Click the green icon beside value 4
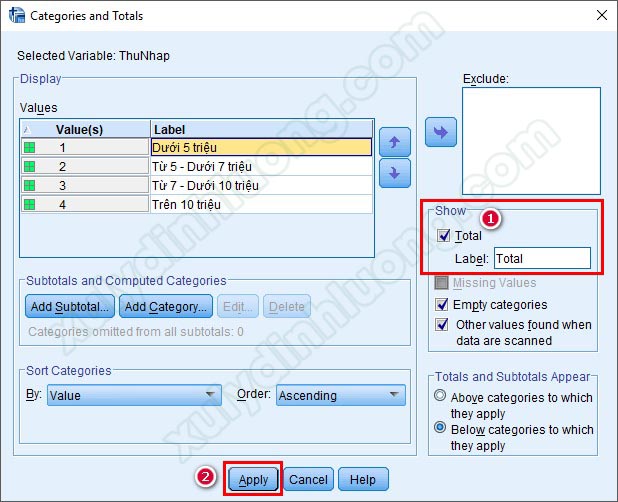 click(x=30, y=204)
